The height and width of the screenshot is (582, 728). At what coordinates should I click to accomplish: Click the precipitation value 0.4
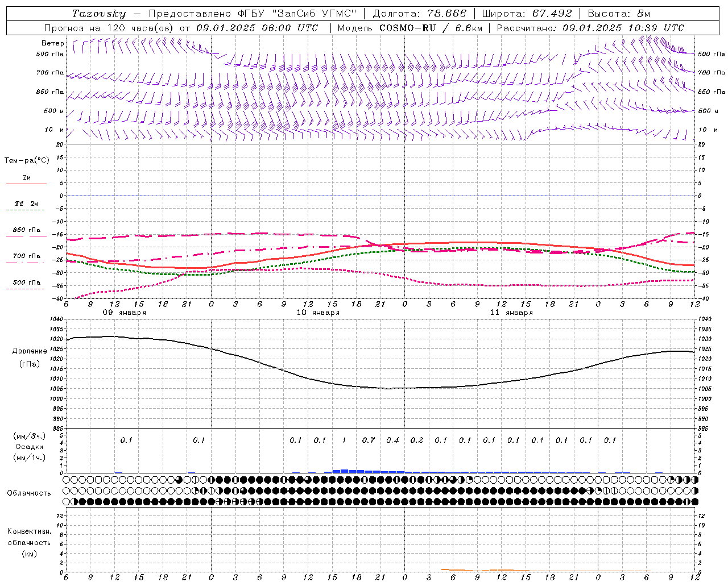pos(392,440)
